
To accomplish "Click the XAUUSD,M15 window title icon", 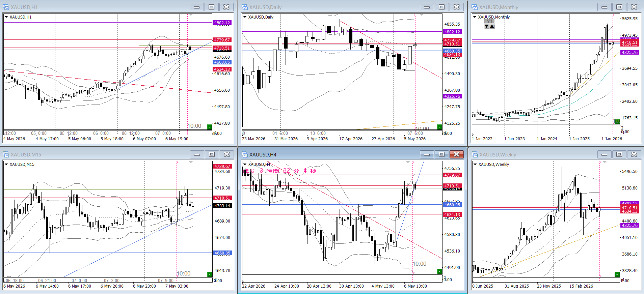I will (6, 154).
